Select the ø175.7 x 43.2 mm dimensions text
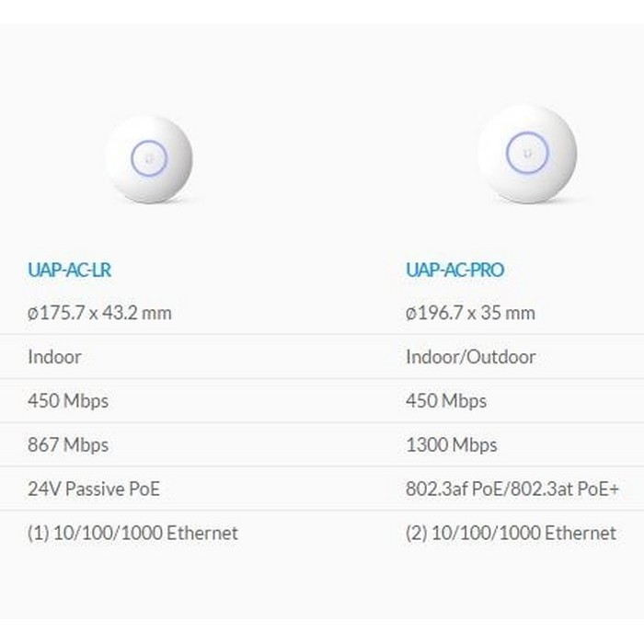Viewport: 644px width, 644px height. (x=99, y=313)
